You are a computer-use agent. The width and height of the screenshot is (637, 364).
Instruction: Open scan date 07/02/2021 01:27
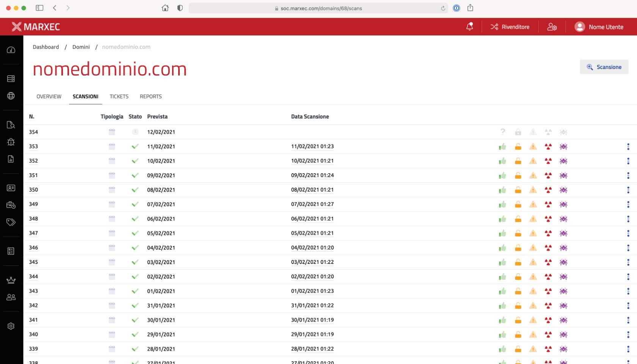coord(312,204)
